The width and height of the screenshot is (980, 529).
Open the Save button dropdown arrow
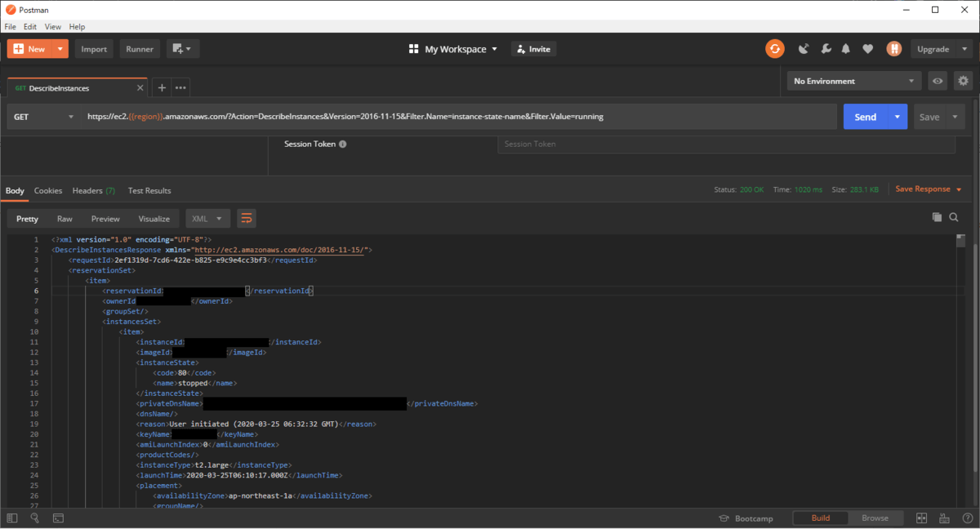[955, 117]
